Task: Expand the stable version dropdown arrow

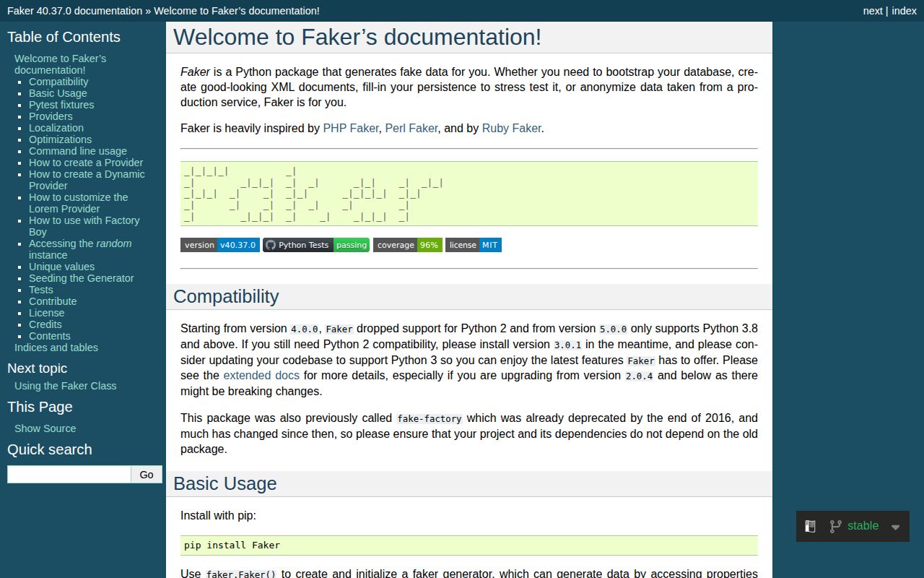Action: point(896,527)
